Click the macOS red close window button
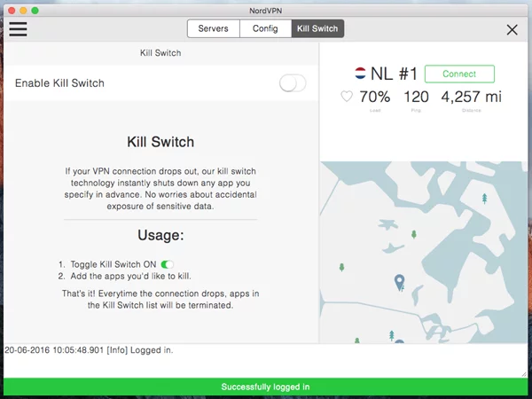This screenshot has height=399, width=532. (x=12, y=11)
